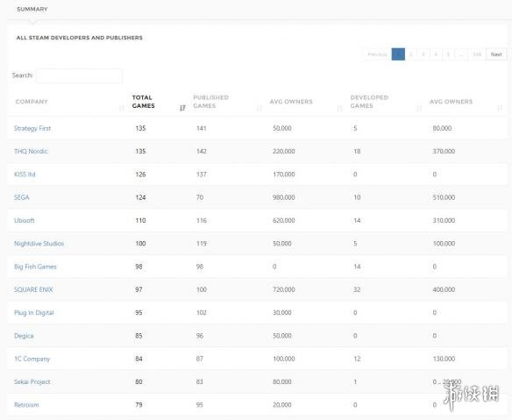This screenshot has width=512, height=420.
Task: Click the TOTAL GAMES column header
Action: click(x=144, y=102)
